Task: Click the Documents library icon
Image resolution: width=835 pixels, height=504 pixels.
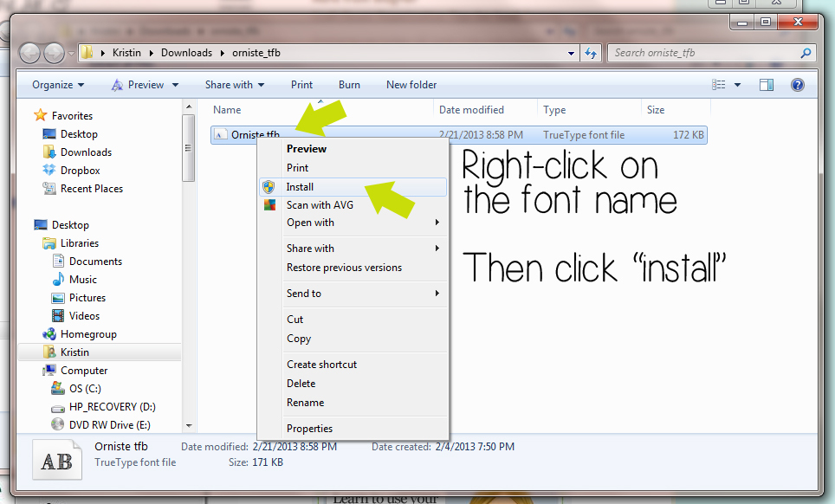Action: tap(58, 261)
